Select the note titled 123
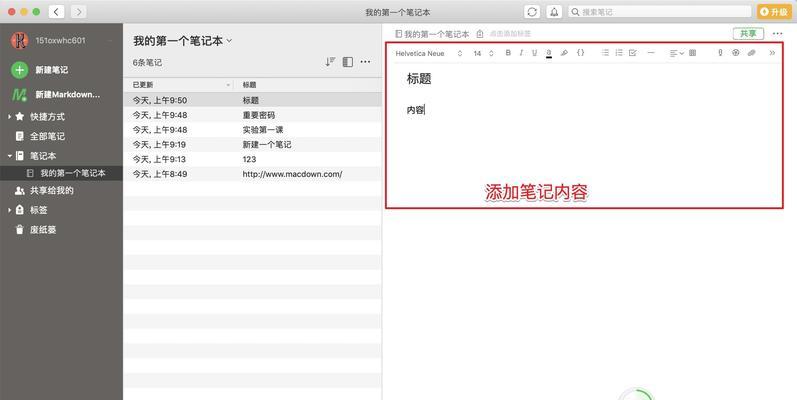 [x=253, y=159]
